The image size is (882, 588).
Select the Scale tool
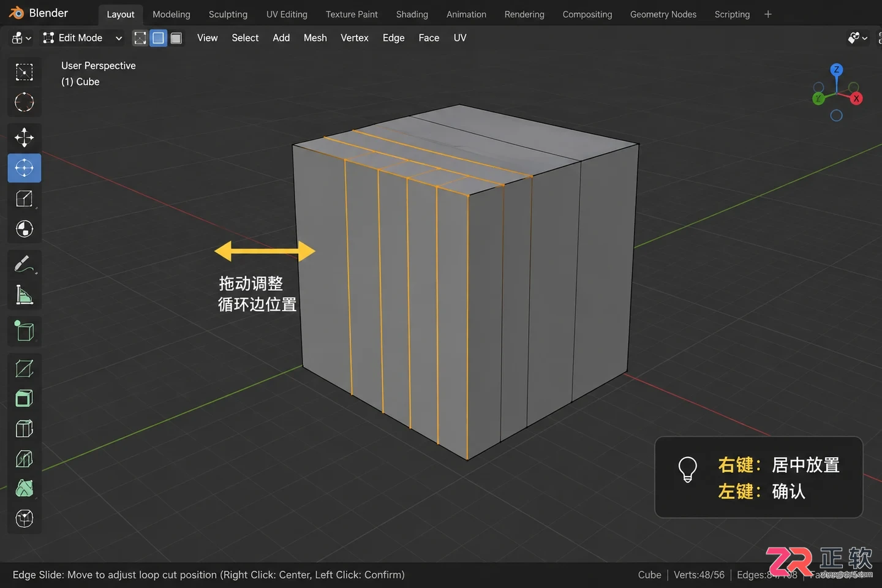point(24,198)
